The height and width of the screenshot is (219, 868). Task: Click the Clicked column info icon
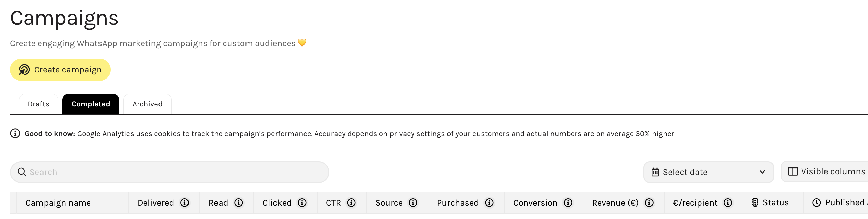click(302, 203)
